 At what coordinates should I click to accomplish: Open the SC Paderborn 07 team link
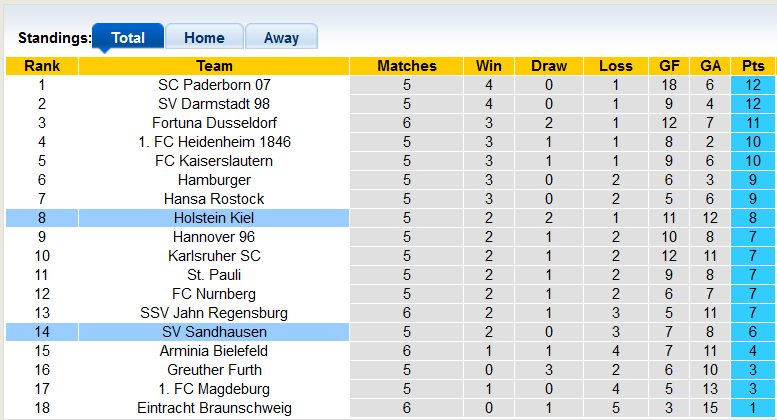point(214,85)
